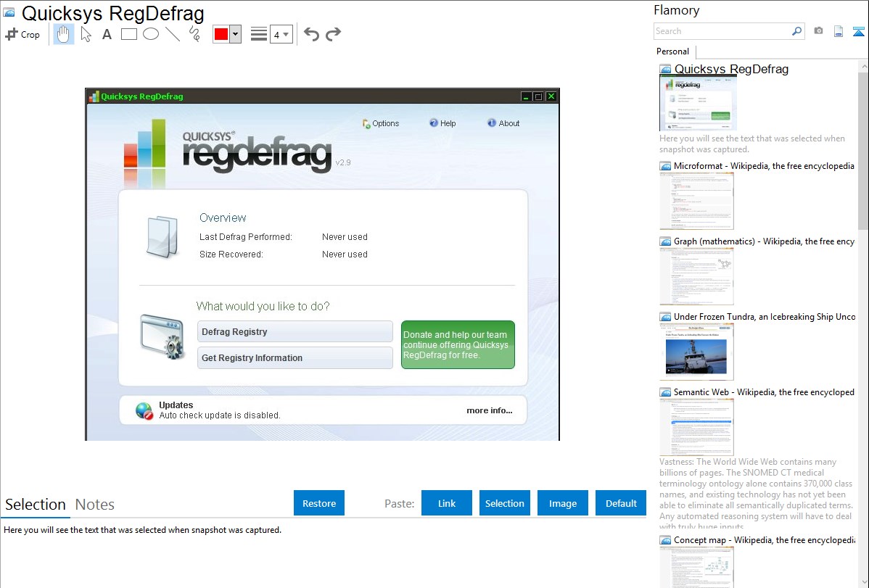Open the line width dropdown showing 4
The width and height of the screenshot is (869, 588).
pyautogui.click(x=281, y=34)
